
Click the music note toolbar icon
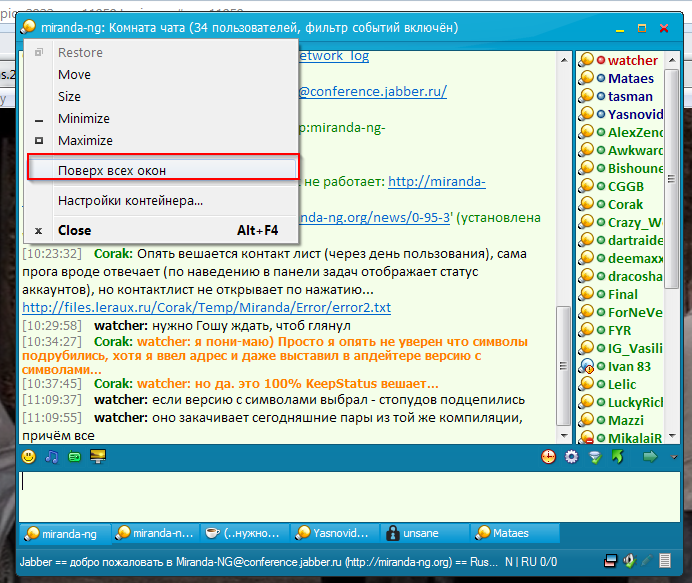[52, 456]
